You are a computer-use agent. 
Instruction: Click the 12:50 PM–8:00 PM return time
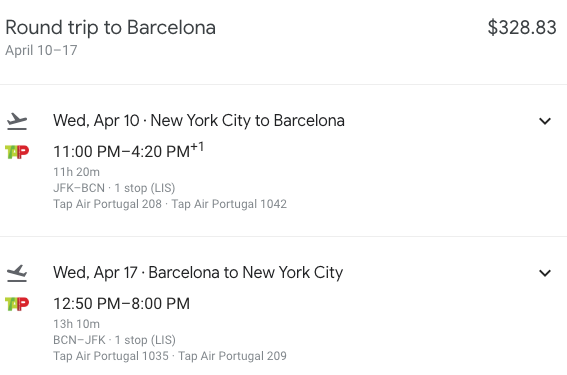[122, 304]
